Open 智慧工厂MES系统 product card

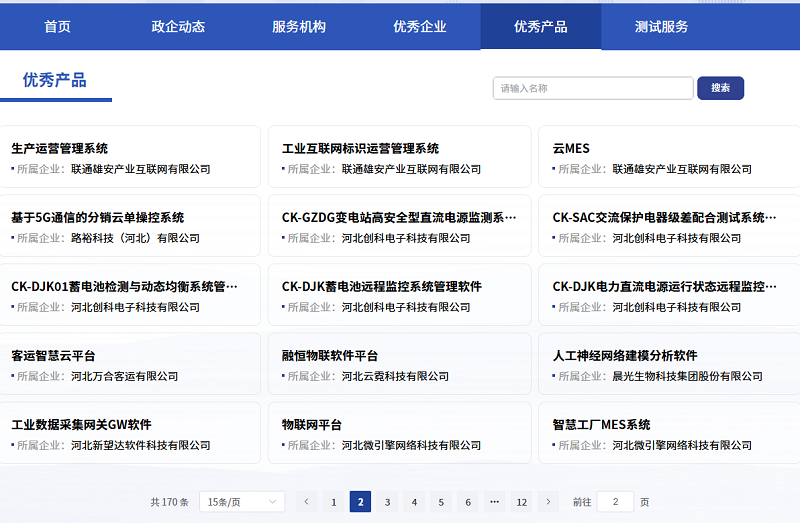click(x=669, y=433)
